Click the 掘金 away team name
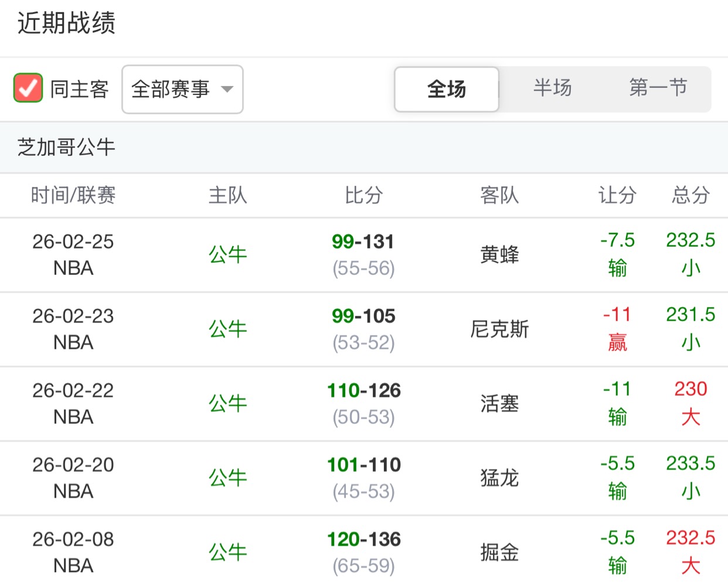This screenshot has height=582, width=728. pyautogui.click(x=499, y=553)
